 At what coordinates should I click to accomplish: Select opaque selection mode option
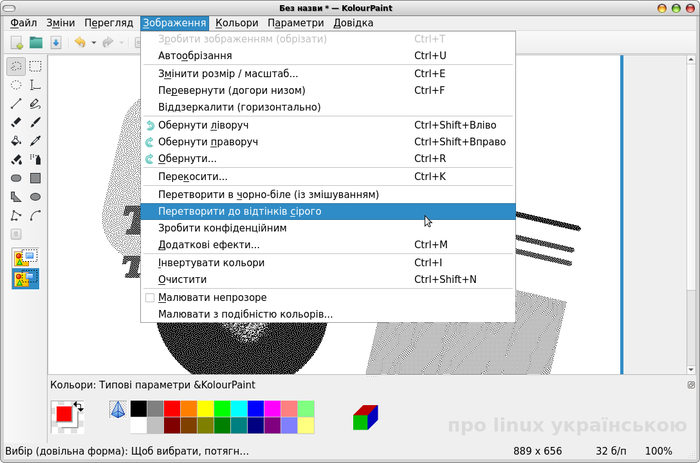(25, 258)
